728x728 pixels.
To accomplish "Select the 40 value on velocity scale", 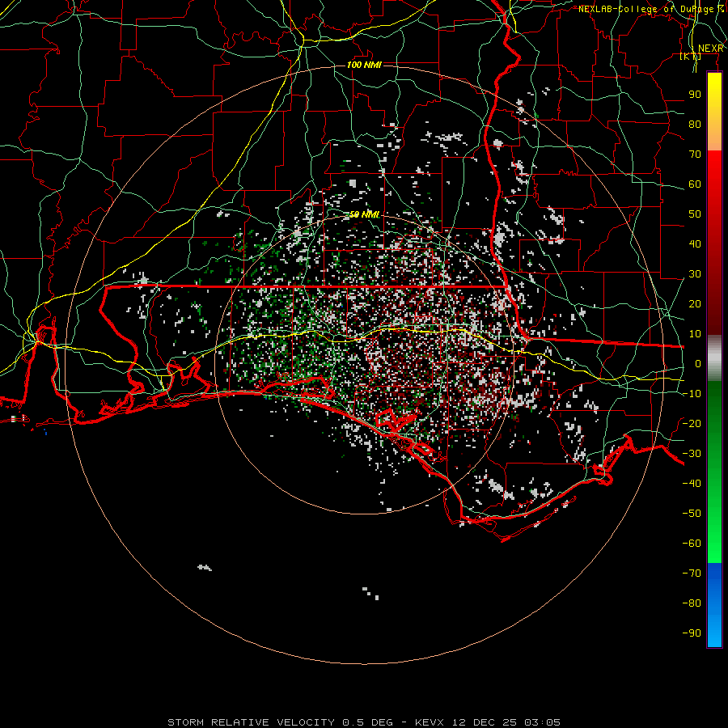I will (695, 244).
